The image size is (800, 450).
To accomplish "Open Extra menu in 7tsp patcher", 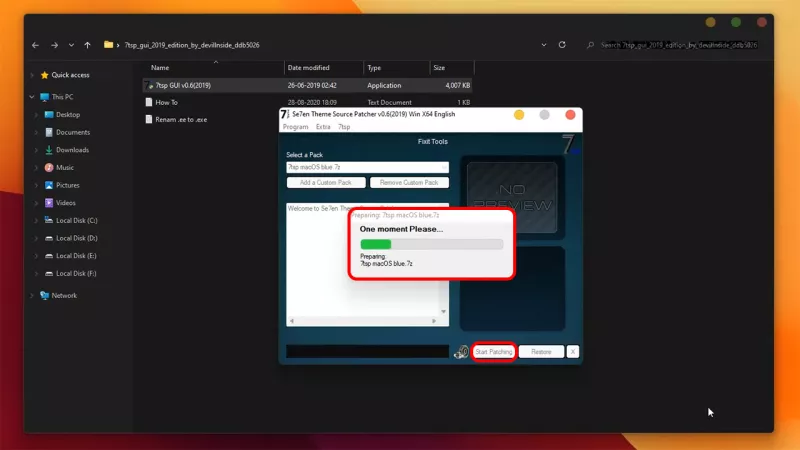I will 323,127.
